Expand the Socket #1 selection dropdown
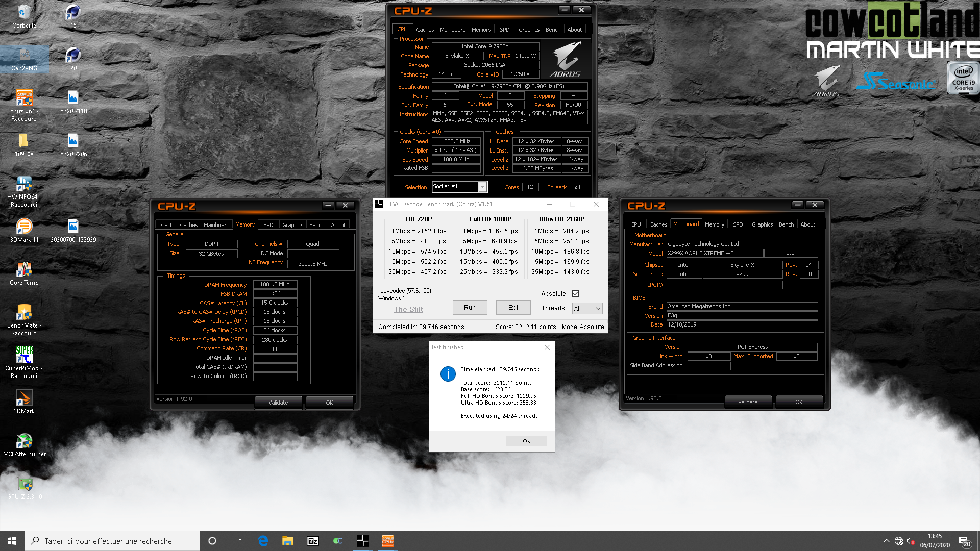This screenshot has width=980, height=551. pos(482,187)
